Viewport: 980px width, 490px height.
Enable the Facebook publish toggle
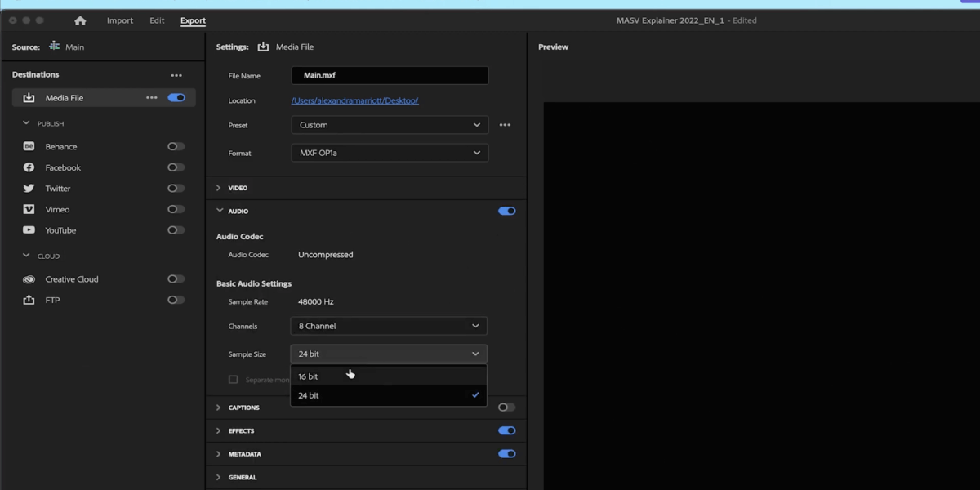[x=176, y=167]
